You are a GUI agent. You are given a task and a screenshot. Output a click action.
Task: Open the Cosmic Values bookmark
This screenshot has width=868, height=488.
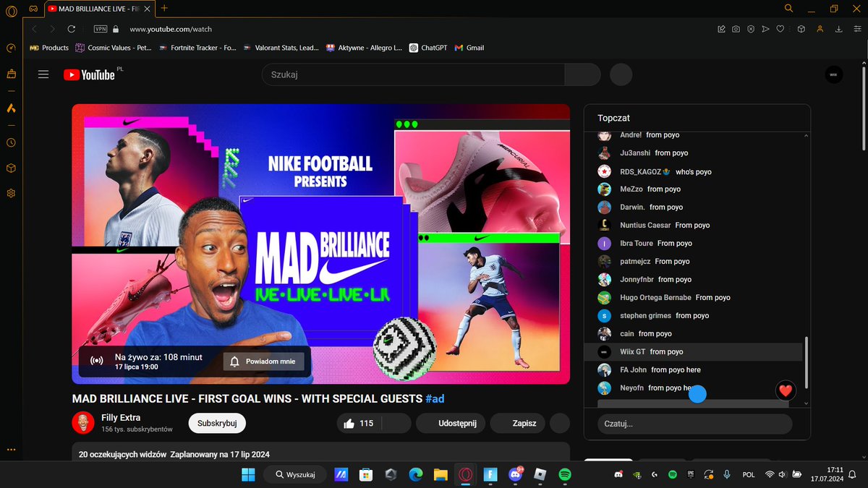pyautogui.click(x=113, y=48)
